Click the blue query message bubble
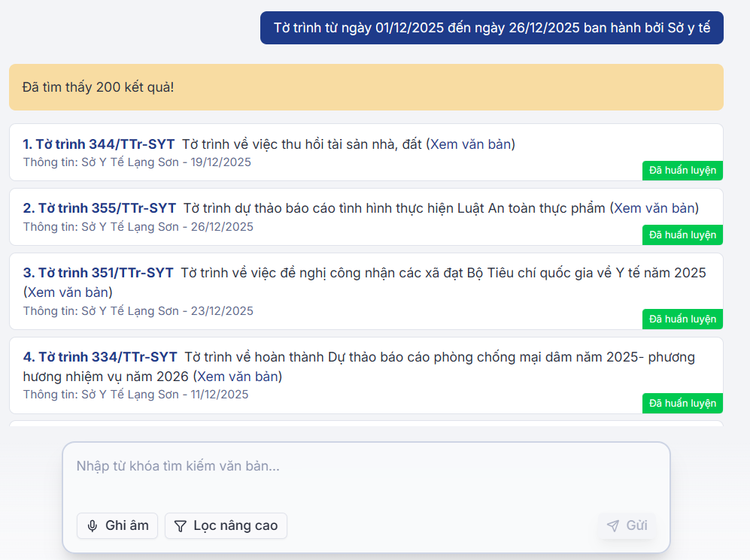The image size is (750, 560). click(491, 28)
